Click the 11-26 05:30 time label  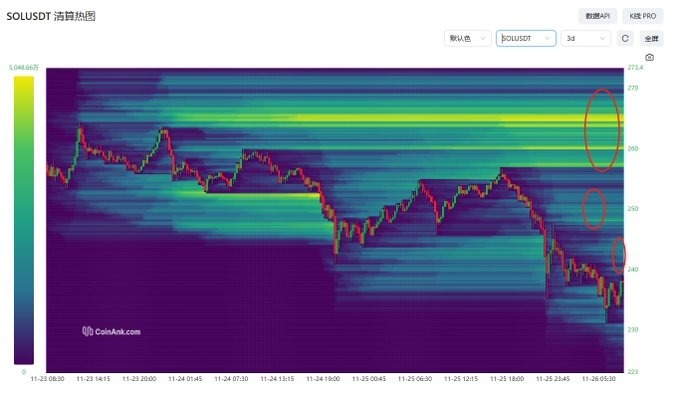pyautogui.click(x=599, y=379)
